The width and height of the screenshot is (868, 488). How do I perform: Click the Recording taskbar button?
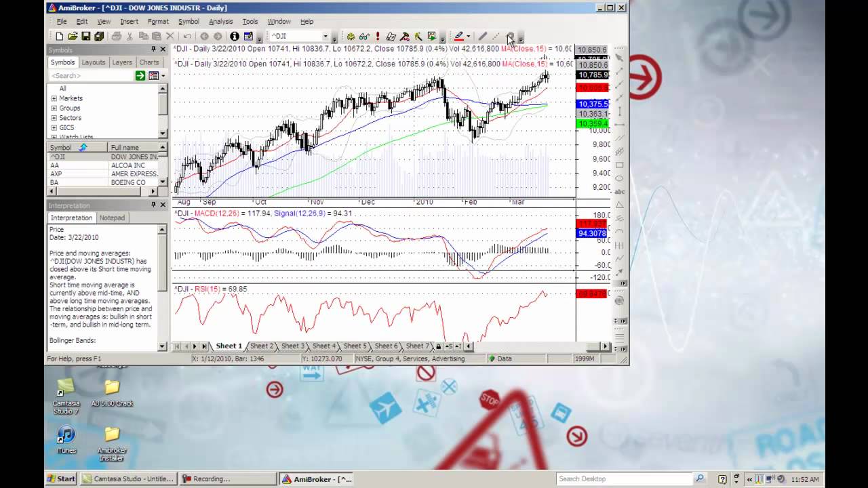point(229,479)
